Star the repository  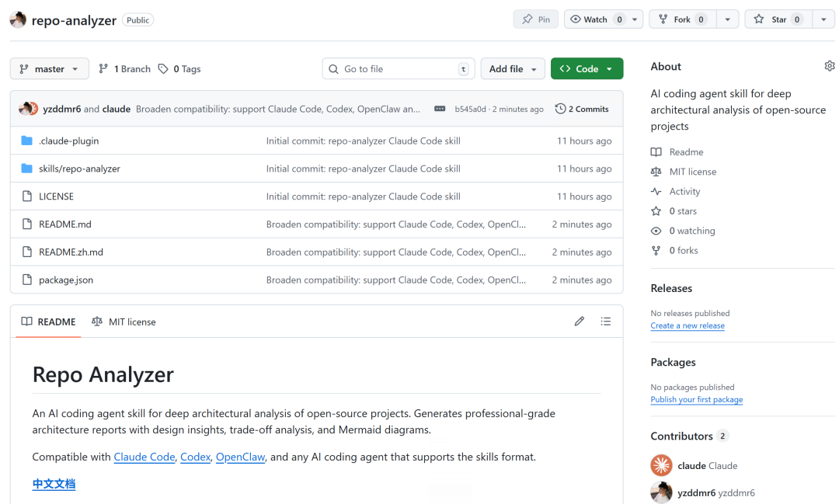778,19
